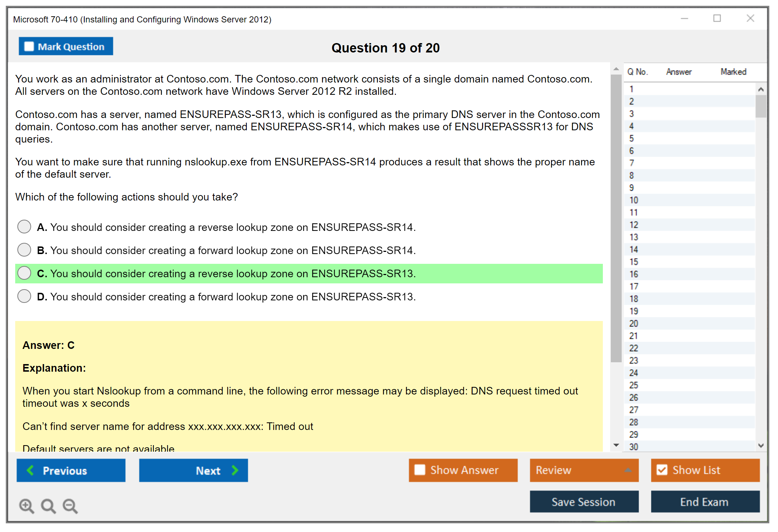
Task: Toggle the Mark Question checkbox
Action: click(x=29, y=46)
